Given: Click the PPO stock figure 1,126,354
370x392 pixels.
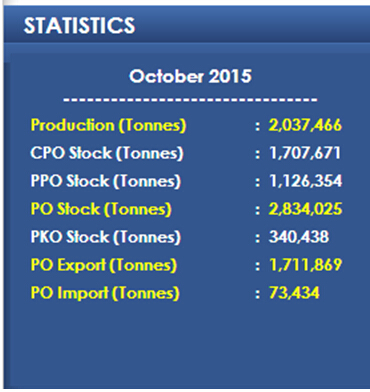Looking at the screenshot, I should coord(305,181).
